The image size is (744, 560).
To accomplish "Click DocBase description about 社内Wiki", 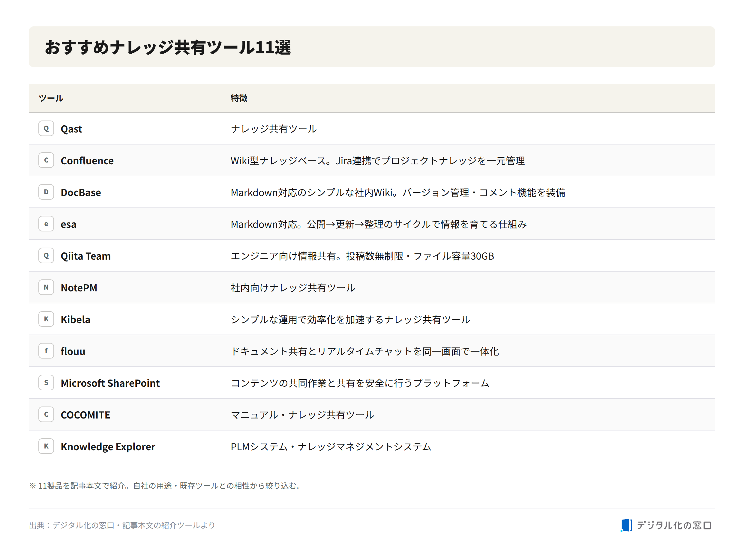I will pos(397,192).
